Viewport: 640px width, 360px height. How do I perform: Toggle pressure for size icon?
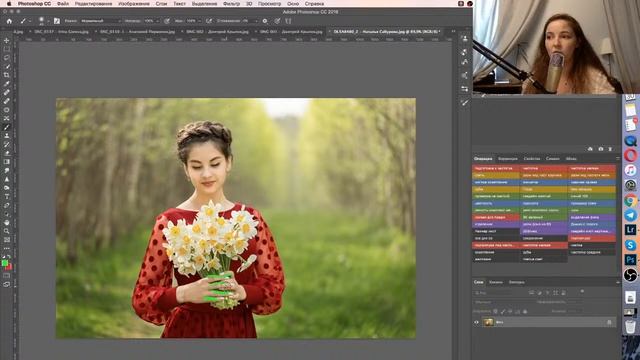[x=277, y=21]
